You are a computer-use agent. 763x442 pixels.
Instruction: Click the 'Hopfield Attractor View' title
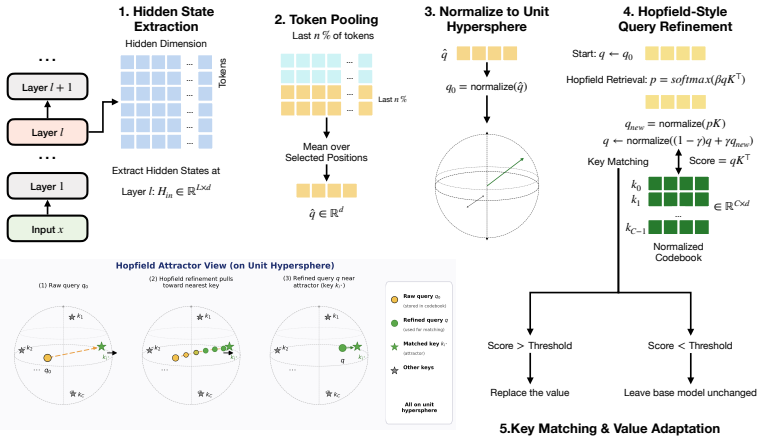(225, 266)
